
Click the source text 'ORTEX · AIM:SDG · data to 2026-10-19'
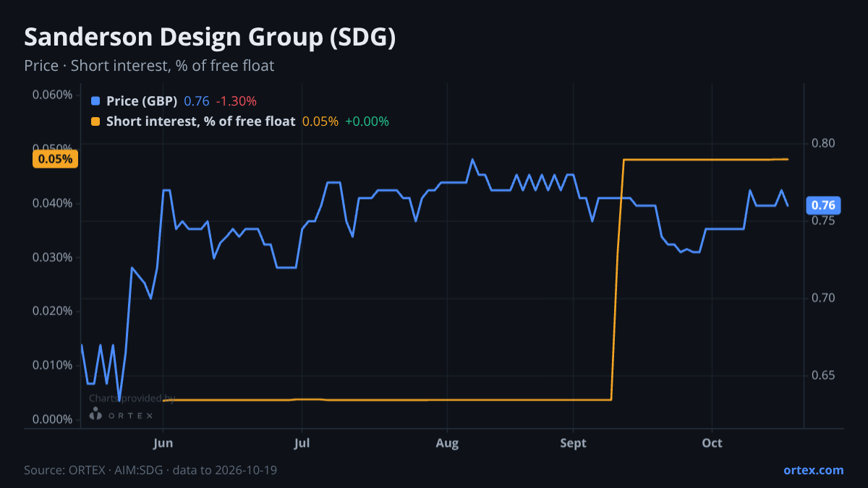coord(172,470)
